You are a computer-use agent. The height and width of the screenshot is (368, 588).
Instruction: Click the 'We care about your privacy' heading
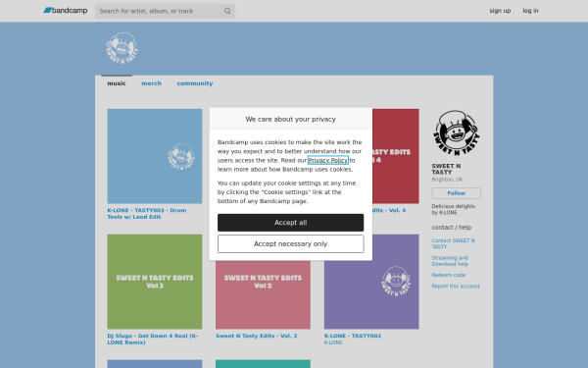(x=290, y=119)
